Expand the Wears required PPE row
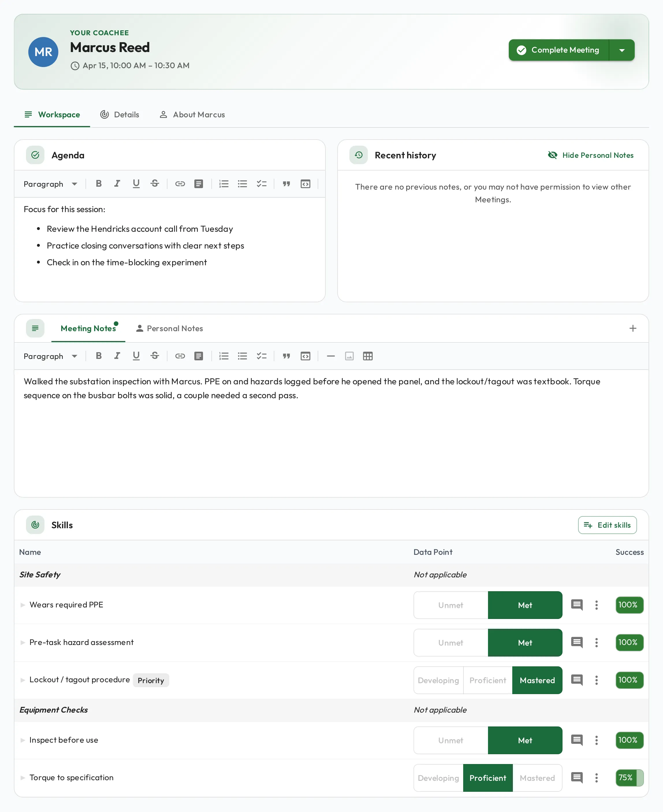The width and height of the screenshot is (663, 812). [x=23, y=605]
